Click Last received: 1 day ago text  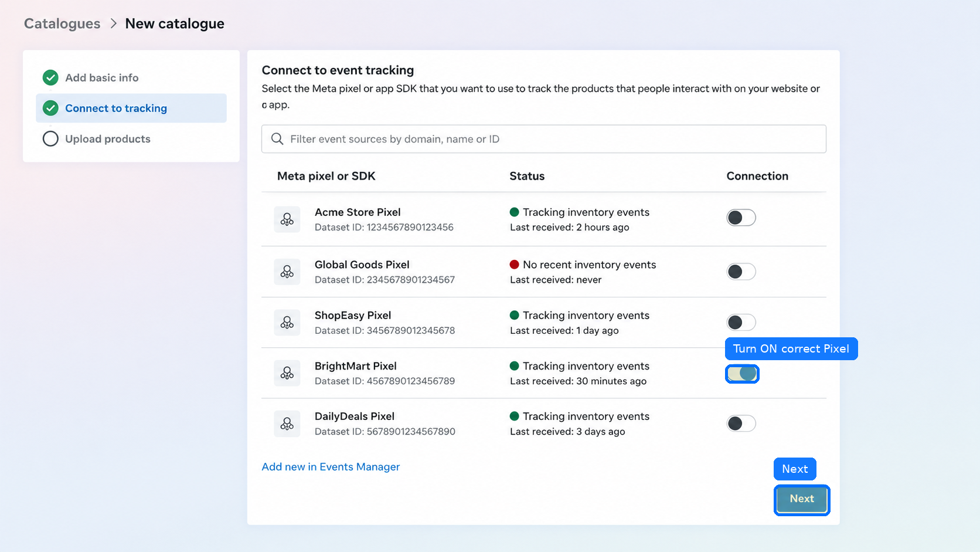(x=564, y=330)
